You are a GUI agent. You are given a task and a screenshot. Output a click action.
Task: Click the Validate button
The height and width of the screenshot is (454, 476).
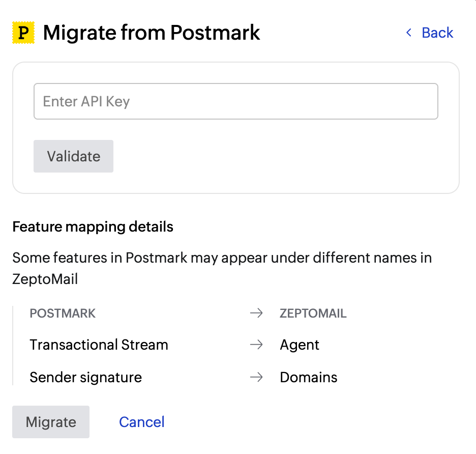(73, 156)
